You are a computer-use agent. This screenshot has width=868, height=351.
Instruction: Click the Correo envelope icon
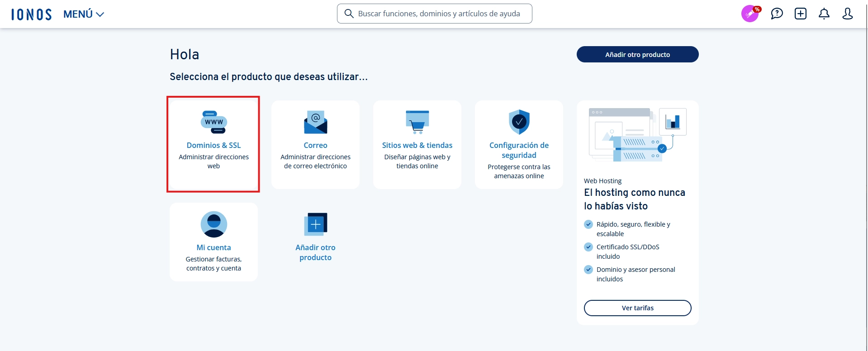[x=315, y=122]
